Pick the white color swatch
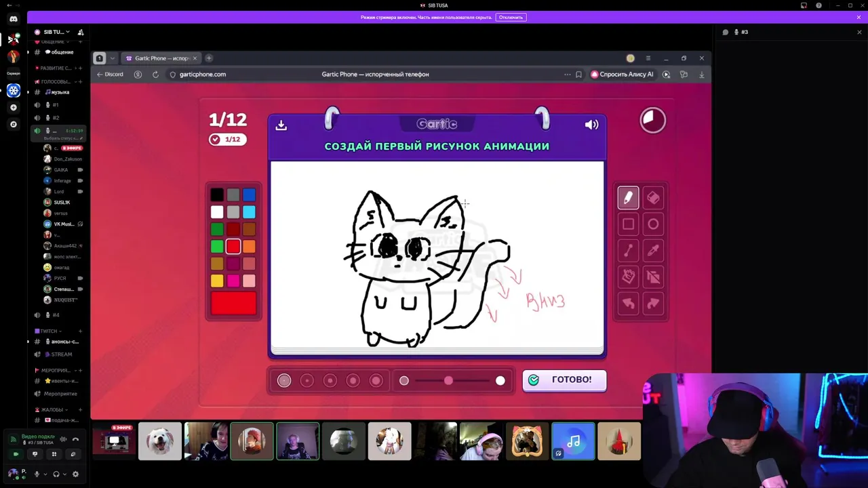This screenshot has width=868, height=488. point(217,213)
